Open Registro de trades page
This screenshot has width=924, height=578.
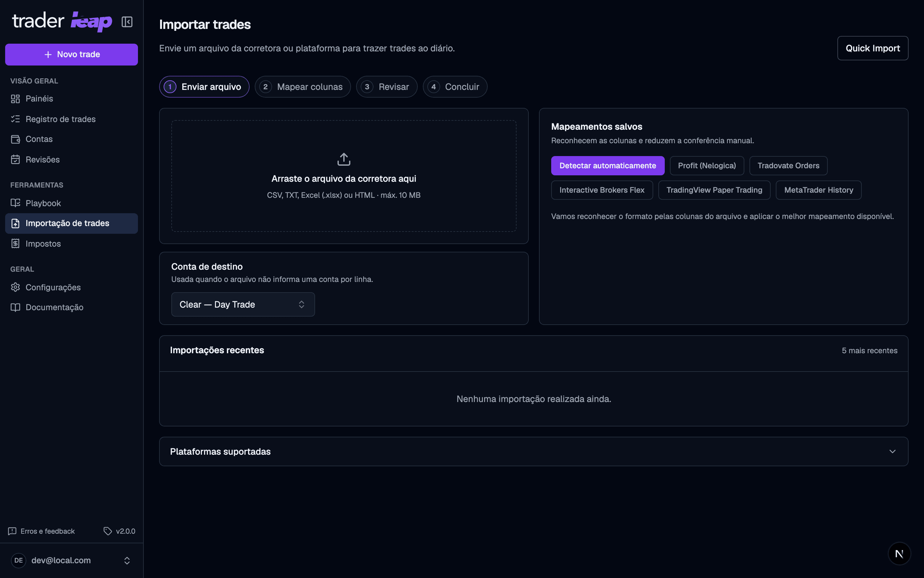72,119
